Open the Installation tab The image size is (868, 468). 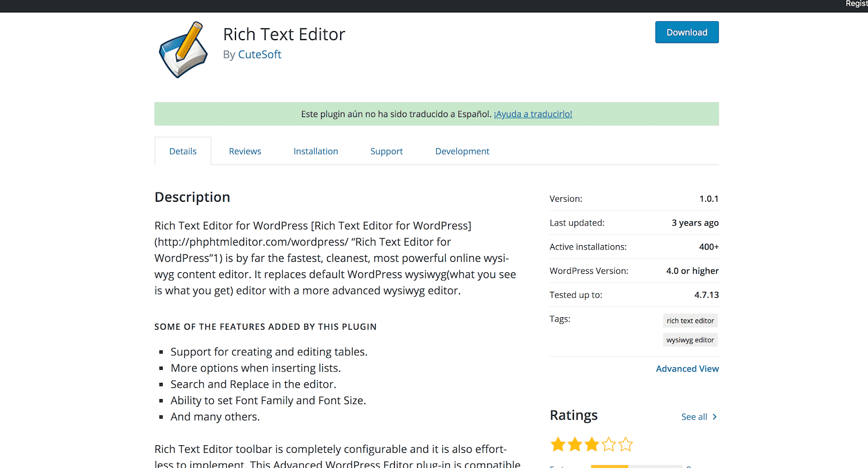316,151
